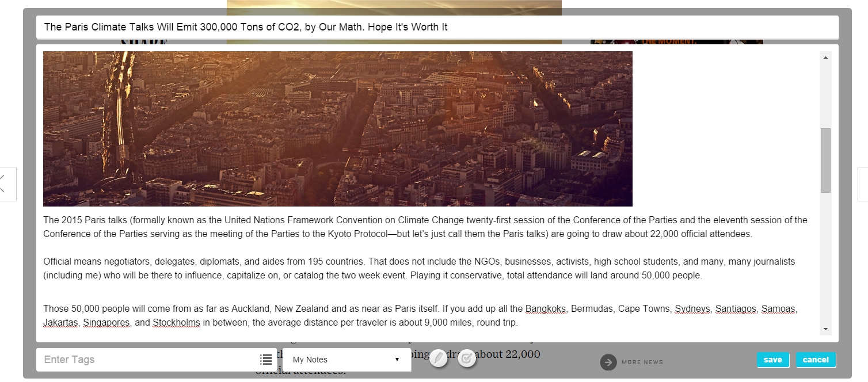Edit the article title field

437,27
